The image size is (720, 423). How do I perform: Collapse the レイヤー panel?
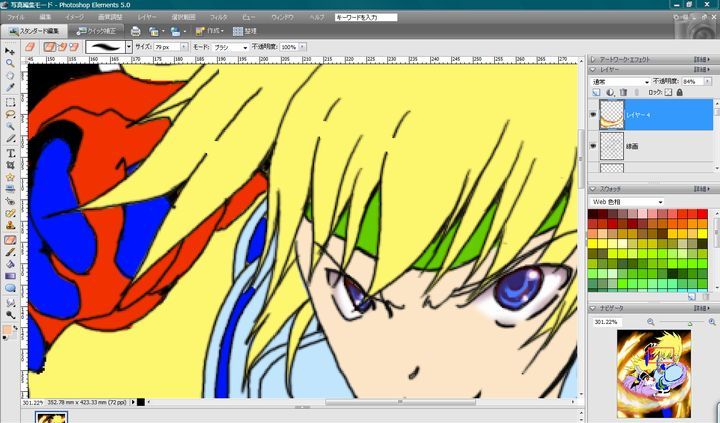593,69
